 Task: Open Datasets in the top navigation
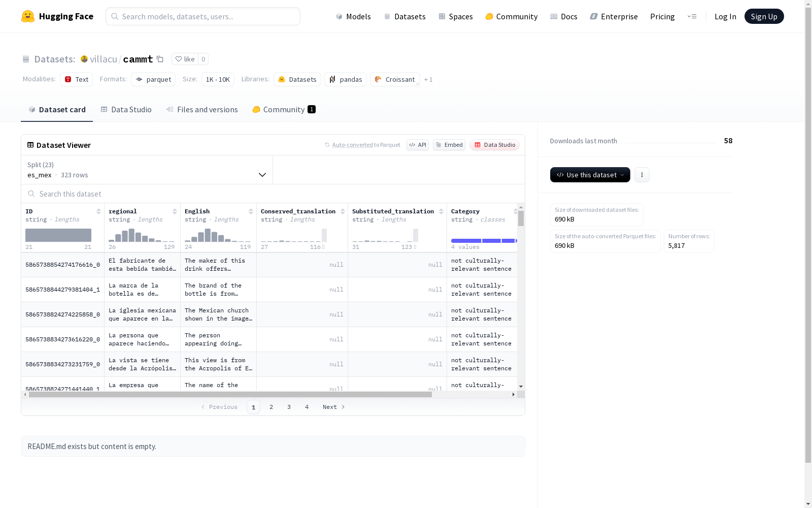click(x=404, y=16)
